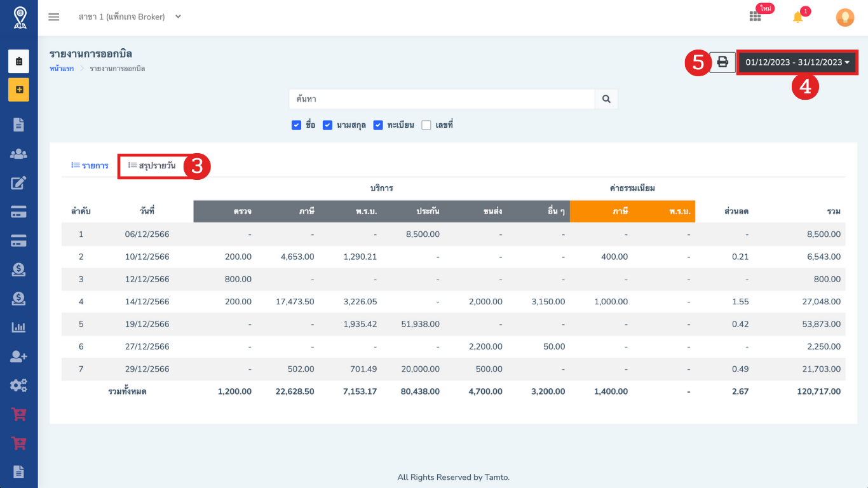Open the สาขา 1 (แพ็กเกจ Broker) branch dropdown
This screenshot has height=488, width=868.
130,17
